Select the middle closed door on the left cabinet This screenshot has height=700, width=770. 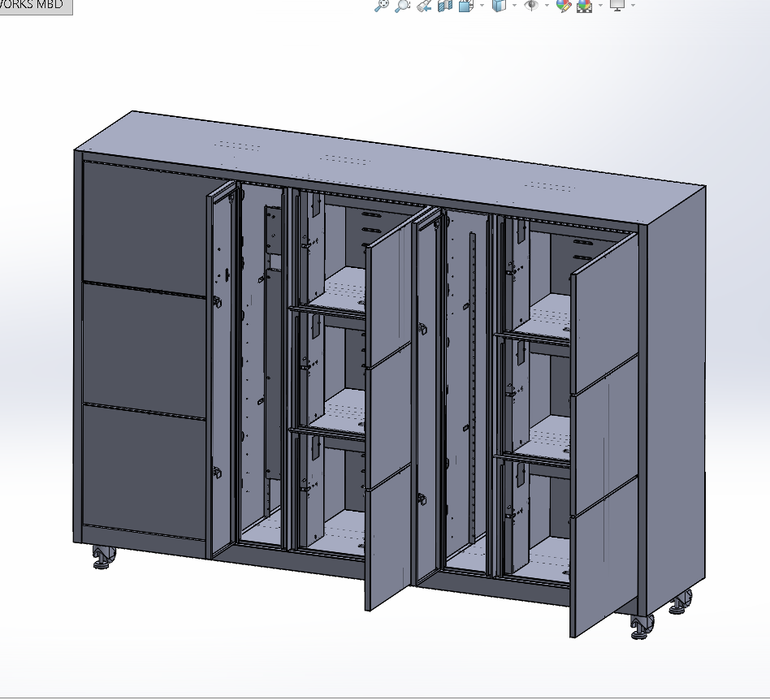coord(144,349)
